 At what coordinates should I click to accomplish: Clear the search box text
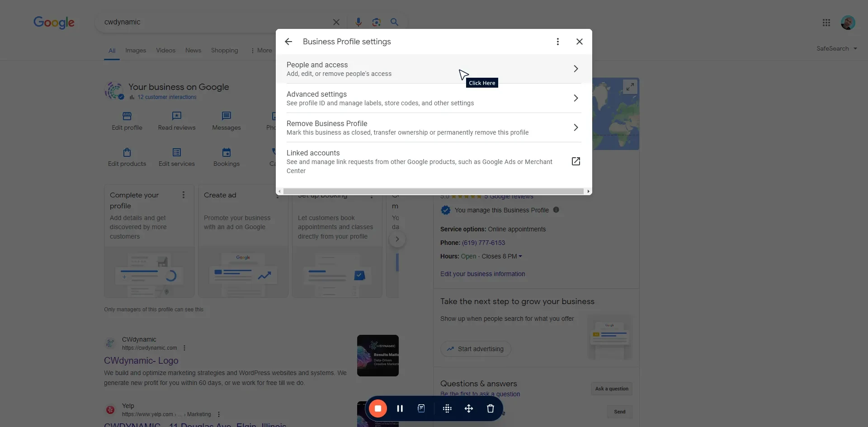(x=336, y=22)
